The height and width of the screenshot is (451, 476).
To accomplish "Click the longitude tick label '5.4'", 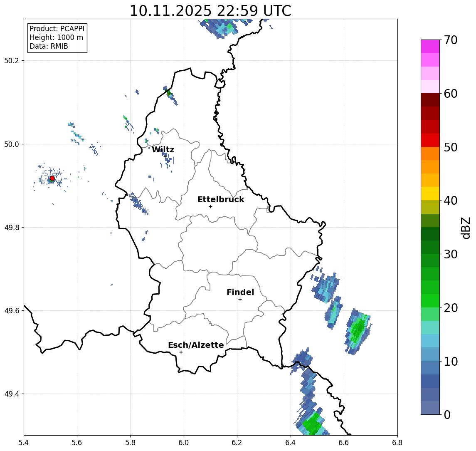I will [24, 443].
